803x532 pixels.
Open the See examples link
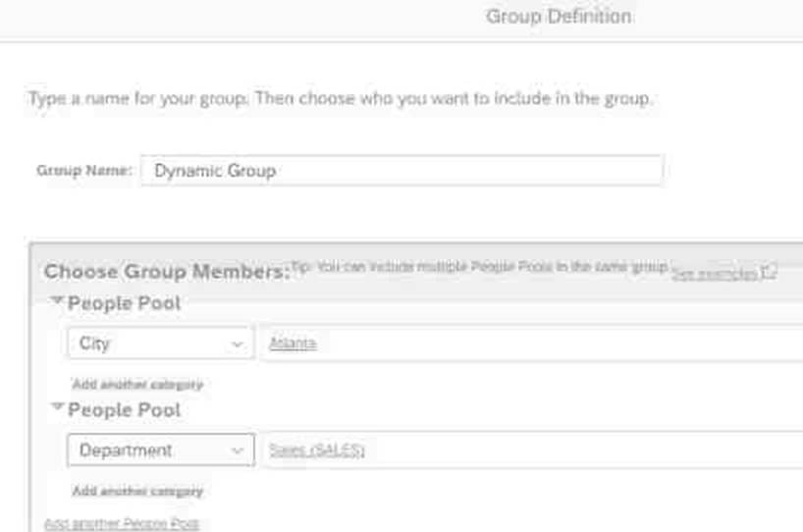pos(716,273)
